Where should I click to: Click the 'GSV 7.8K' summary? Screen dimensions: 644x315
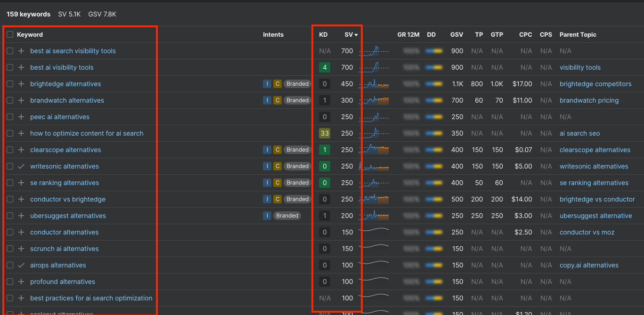(102, 14)
